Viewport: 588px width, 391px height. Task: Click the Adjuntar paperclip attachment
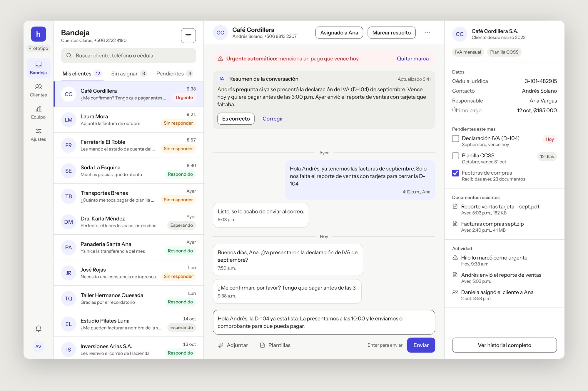tap(233, 345)
